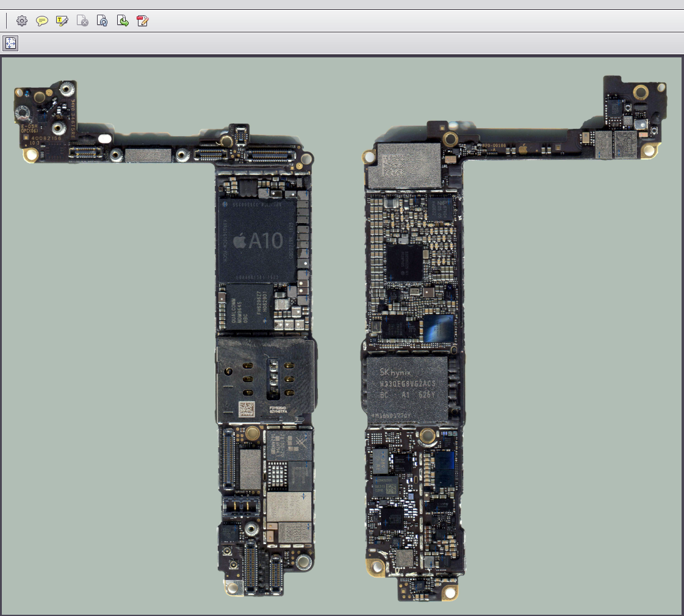
Task: Click the white QR code sticker
Action: [245, 408]
